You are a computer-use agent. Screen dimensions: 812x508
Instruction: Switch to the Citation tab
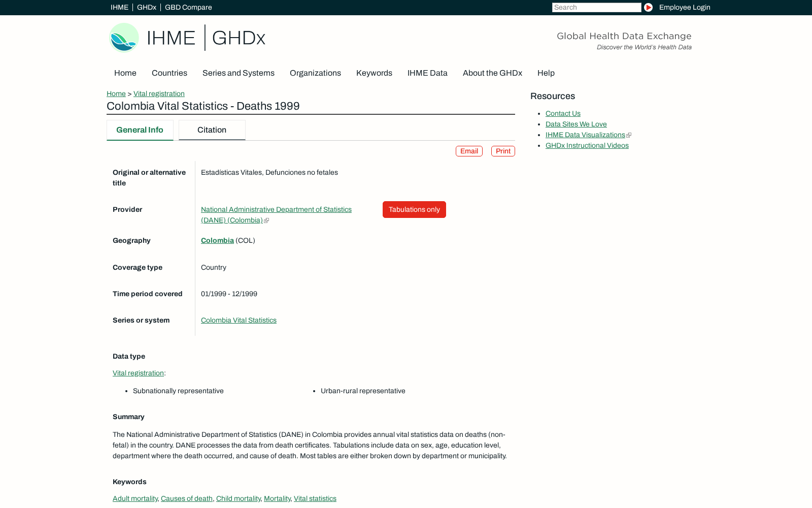pyautogui.click(x=212, y=130)
